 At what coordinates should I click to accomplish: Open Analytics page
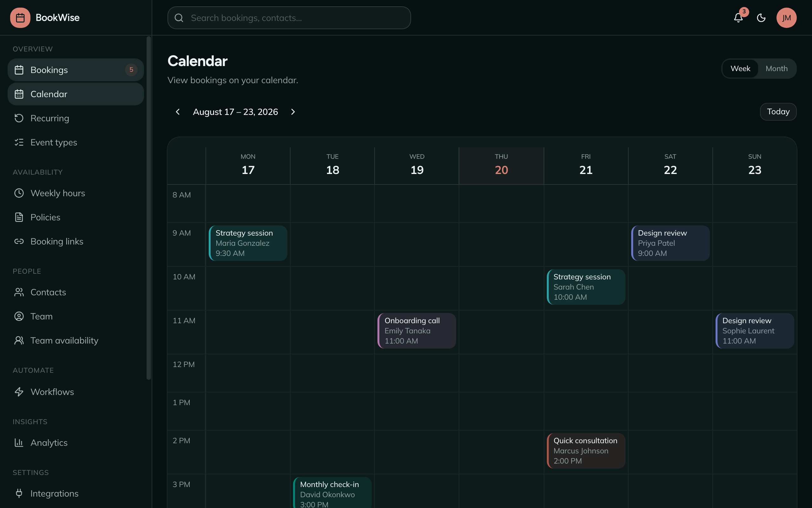click(x=76, y=443)
